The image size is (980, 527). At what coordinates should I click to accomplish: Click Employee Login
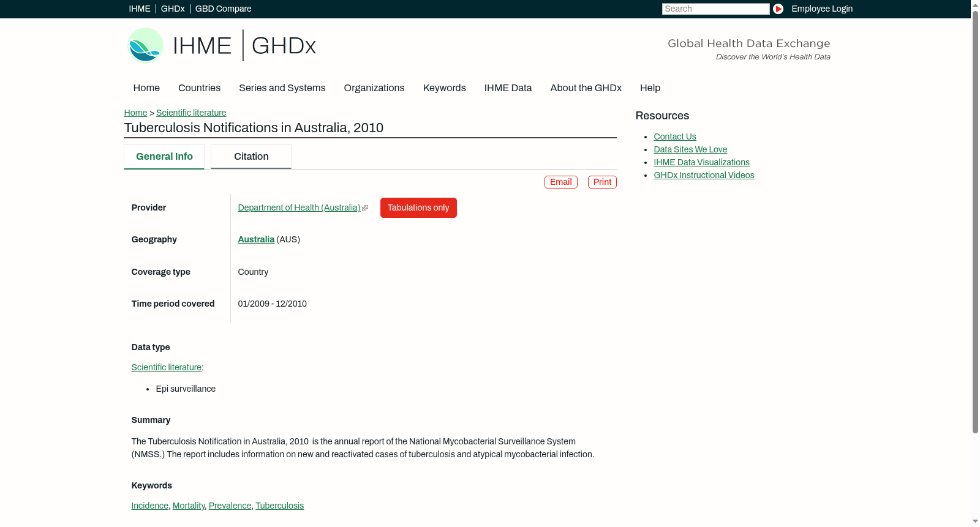(x=822, y=9)
